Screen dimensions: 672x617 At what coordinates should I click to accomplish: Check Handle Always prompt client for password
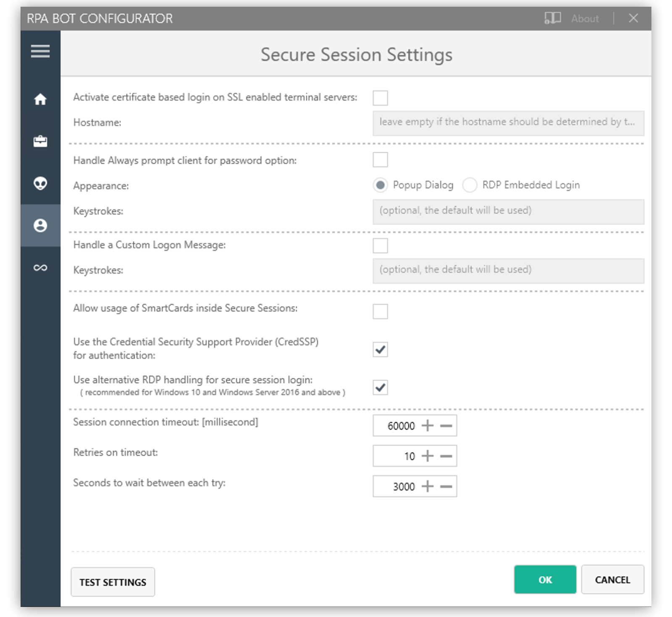380,159
